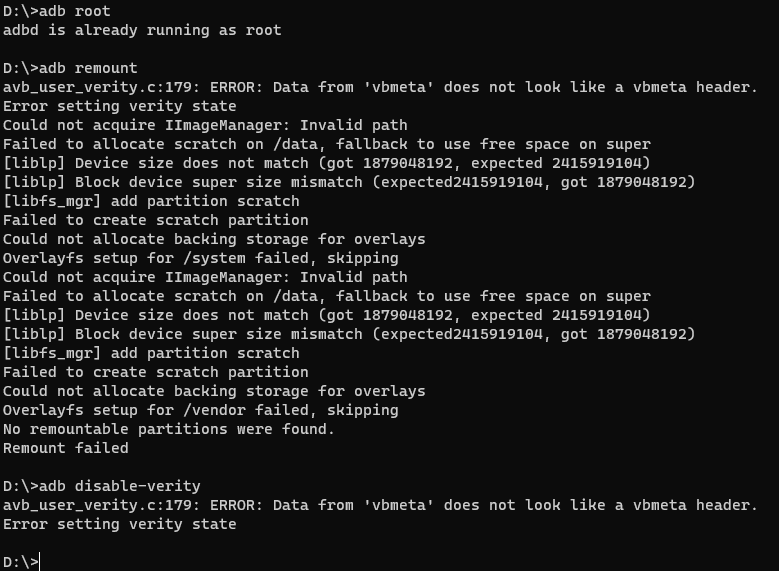
Task: Click the last "Error setting verity state" line
Action: pyautogui.click(x=120, y=524)
